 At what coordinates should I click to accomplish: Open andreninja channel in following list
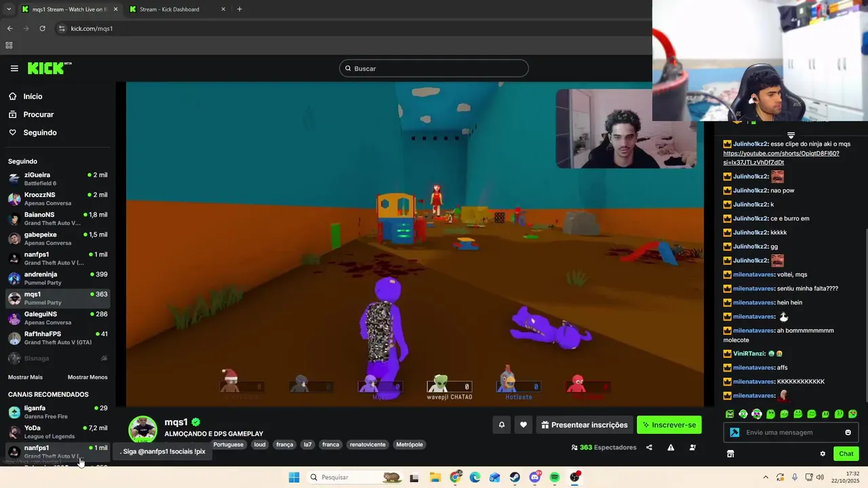(58, 278)
